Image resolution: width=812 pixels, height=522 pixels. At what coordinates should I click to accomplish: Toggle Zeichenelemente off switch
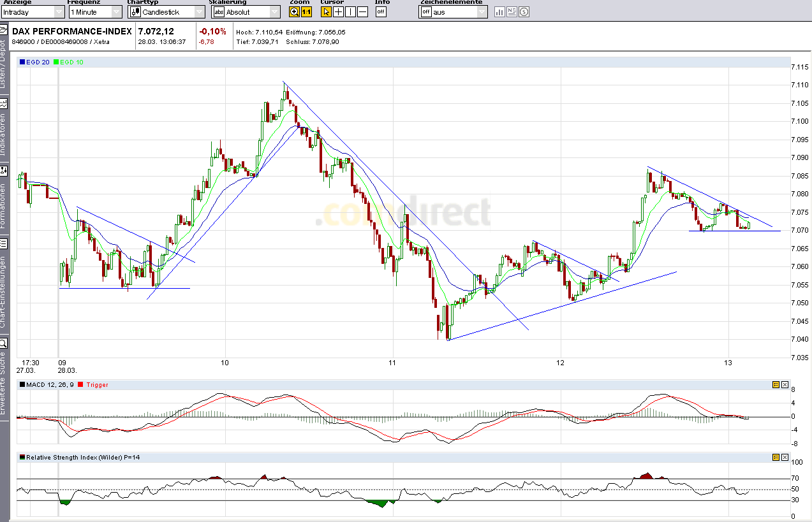(x=425, y=11)
